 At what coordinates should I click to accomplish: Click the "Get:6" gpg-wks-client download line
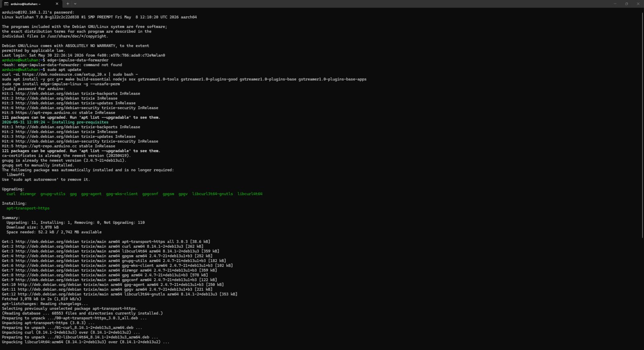coord(117,266)
